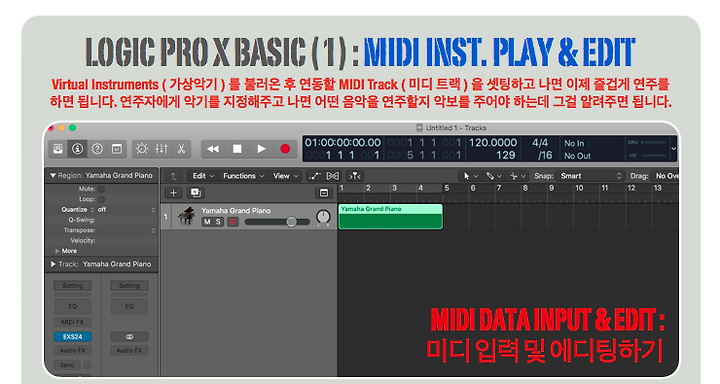This screenshot has width=720, height=384.
Task: Click the Velocity parameter row
Action: (101, 241)
